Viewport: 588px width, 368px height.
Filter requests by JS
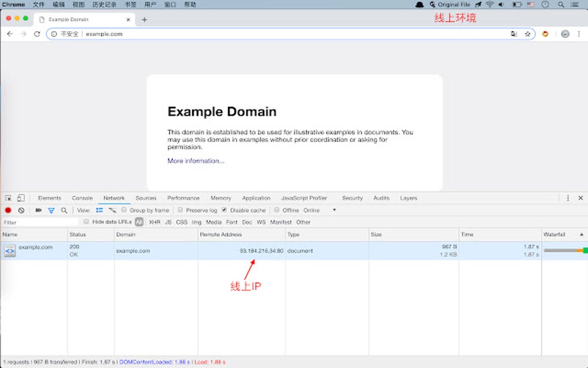point(168,222)
